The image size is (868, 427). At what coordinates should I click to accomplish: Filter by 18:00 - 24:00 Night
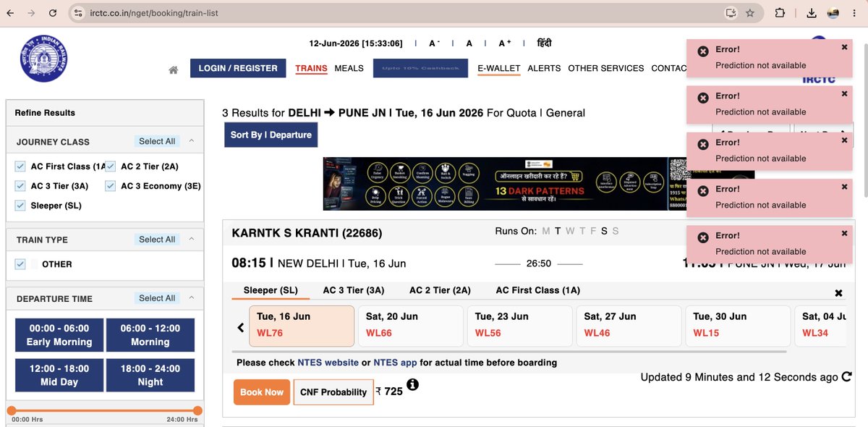click(150, 375)
